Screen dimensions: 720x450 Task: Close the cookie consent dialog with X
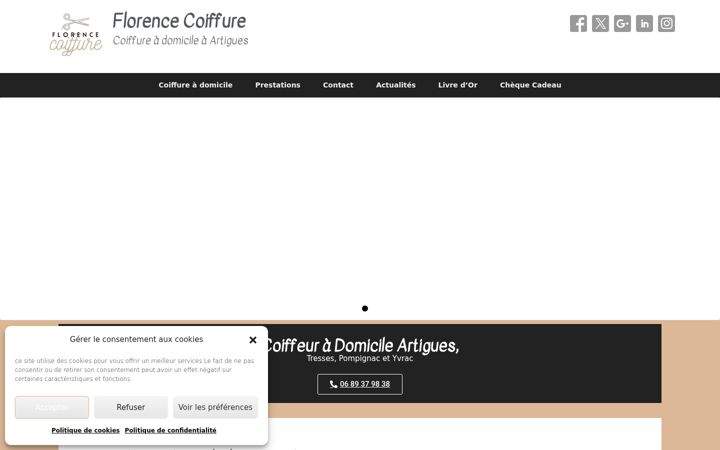pyautogui.click(x=253, y=340)
